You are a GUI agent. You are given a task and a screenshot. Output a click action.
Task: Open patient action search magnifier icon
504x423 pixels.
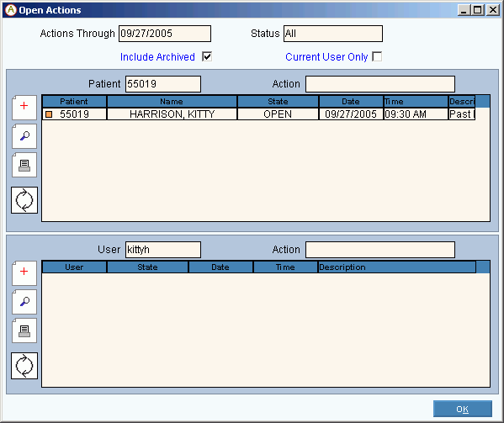coord(24,136)
